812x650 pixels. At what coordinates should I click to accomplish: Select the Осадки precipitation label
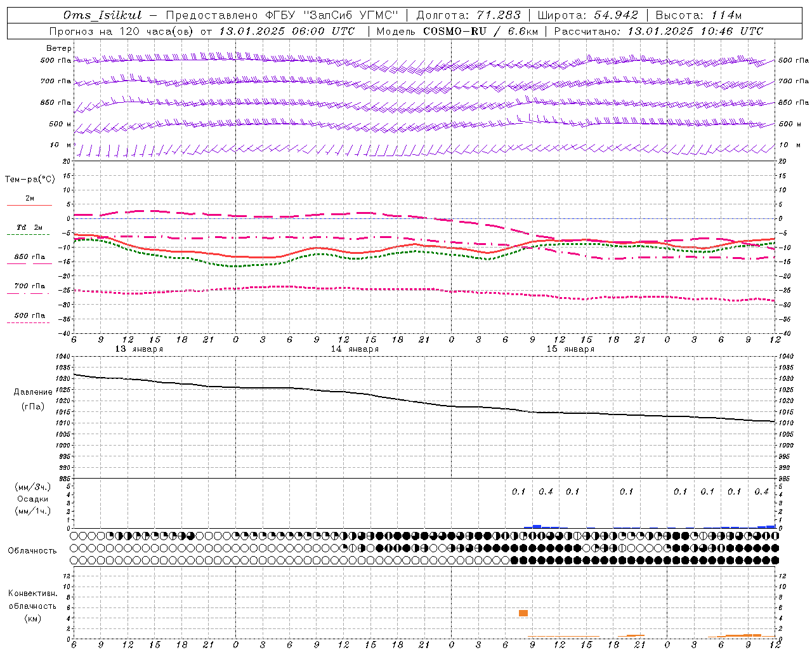coord(33,499)
